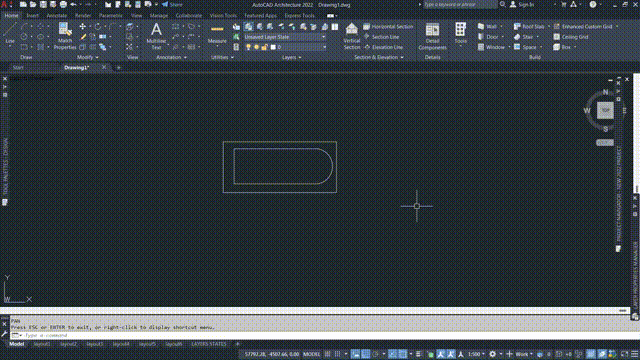640x360 pixels.
Task: Open the workspace settings gear dropdown
Action: [x=495, y=354]
